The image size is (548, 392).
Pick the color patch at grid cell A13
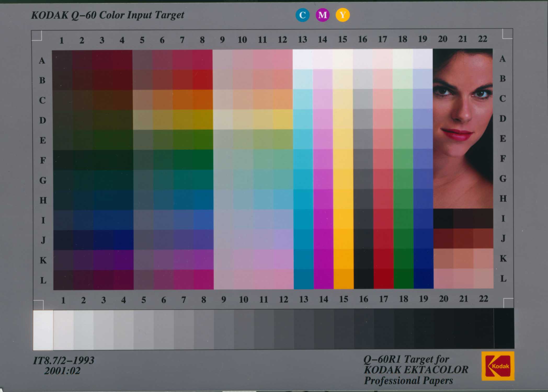tap(303, 59)
